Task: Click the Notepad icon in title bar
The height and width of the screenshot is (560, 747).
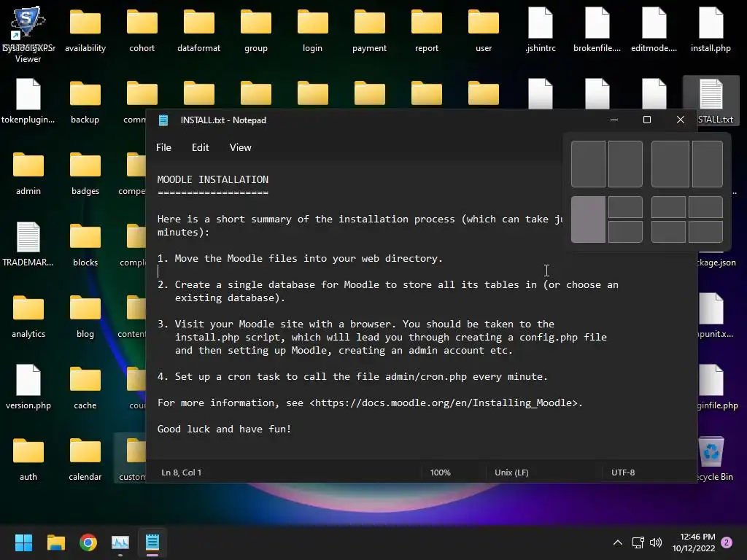Action: click(x=163, y=120)
